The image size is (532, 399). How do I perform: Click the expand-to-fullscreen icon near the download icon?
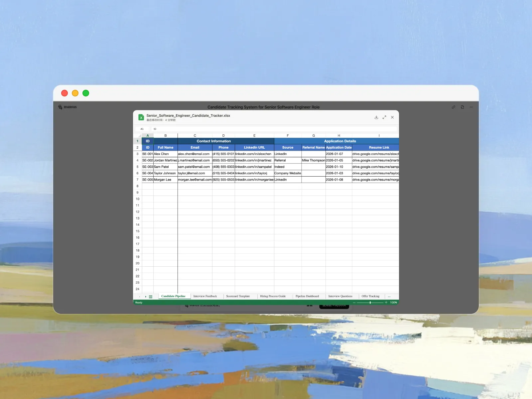point(384,117)
